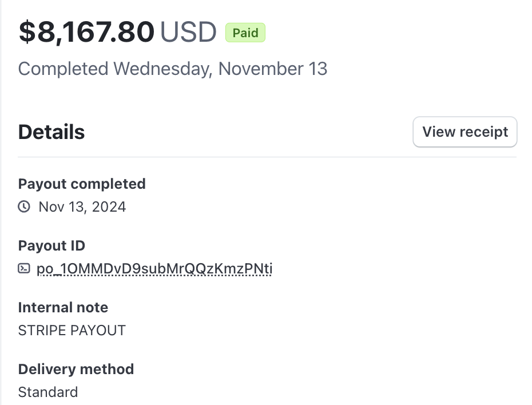Select the Standard delivery method value

tap(48, 392)
